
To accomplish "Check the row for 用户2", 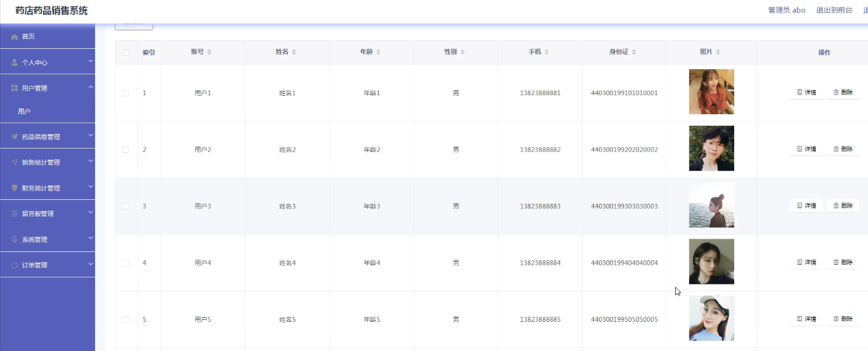I will point(126,150).
